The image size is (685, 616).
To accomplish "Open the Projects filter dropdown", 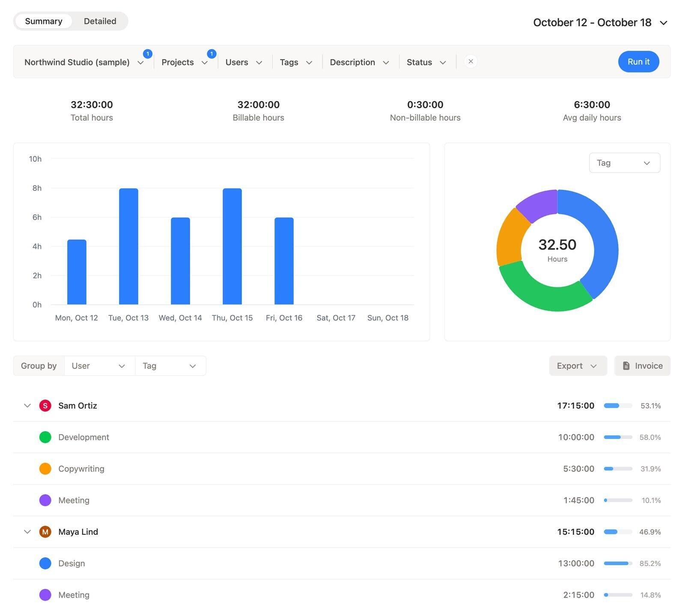I will click(x=185, y=62).
